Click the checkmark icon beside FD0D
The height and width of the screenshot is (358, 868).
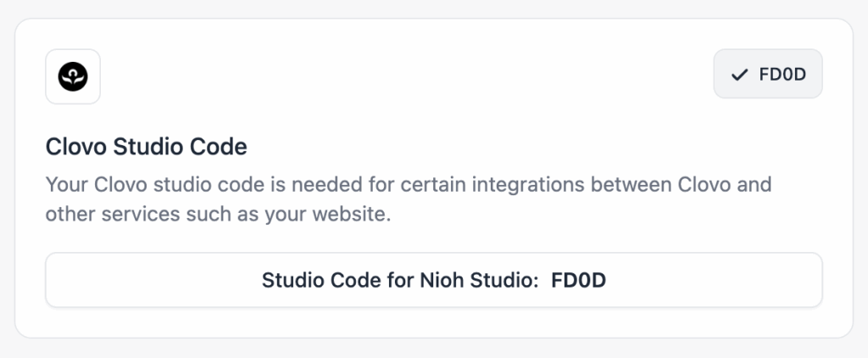point(739,75)
